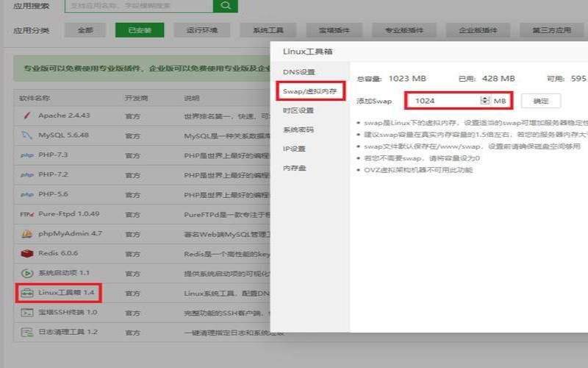
Task: Click the green search magnifier button
Action: coord(226,6)
